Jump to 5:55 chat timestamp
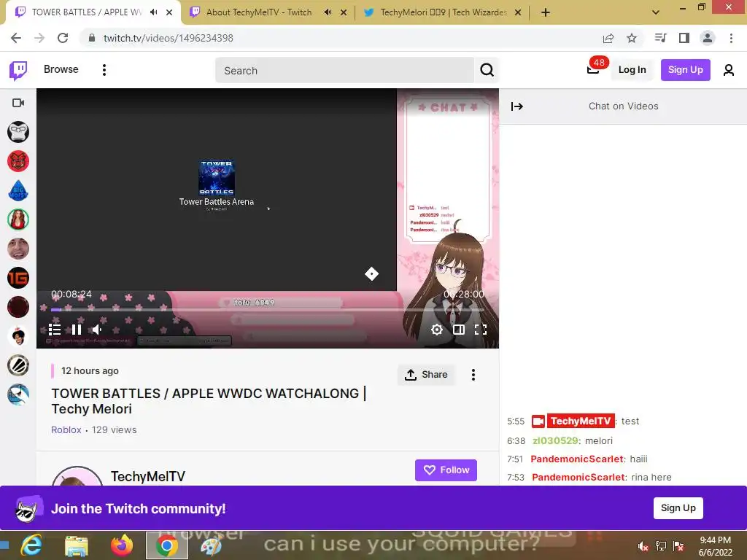This screenshot has height=560, width=747. 516,421
